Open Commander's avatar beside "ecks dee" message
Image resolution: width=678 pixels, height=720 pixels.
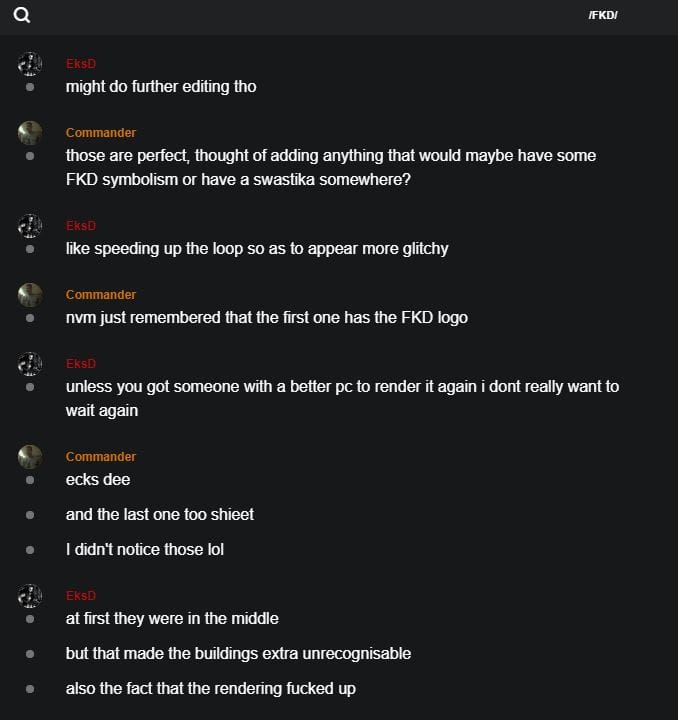(x=30, y=457)
